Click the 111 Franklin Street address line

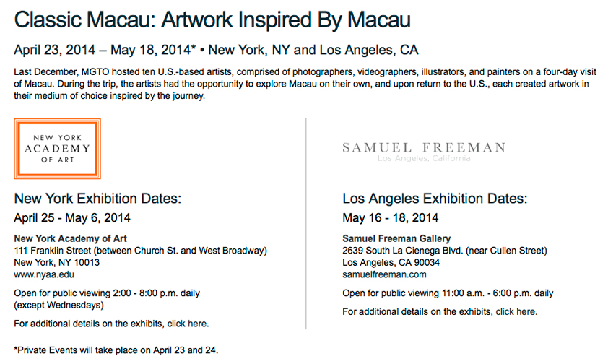(x=141, y=251)
